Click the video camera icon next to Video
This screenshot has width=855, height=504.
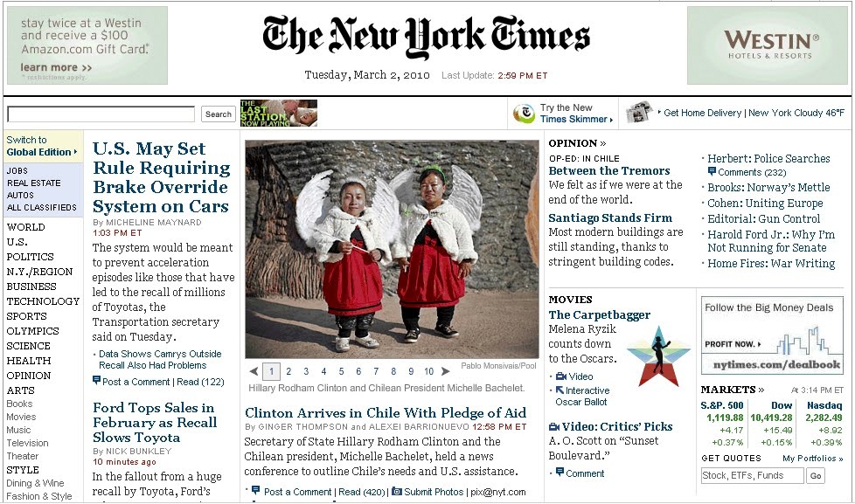coord(561,376)
